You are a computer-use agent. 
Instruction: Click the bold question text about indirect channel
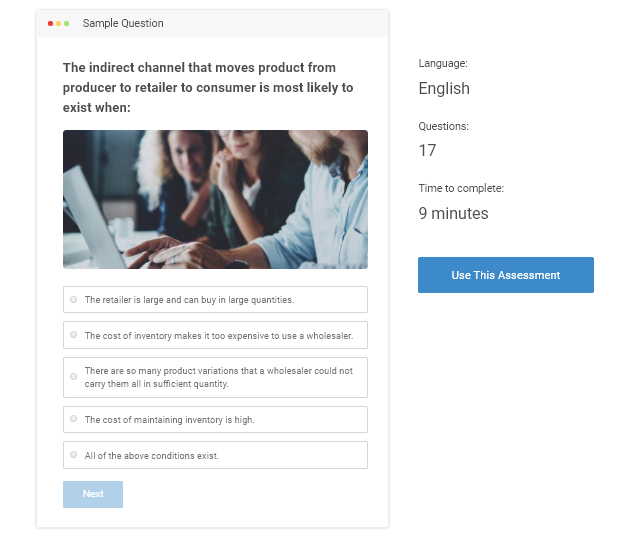pos(208,87)
